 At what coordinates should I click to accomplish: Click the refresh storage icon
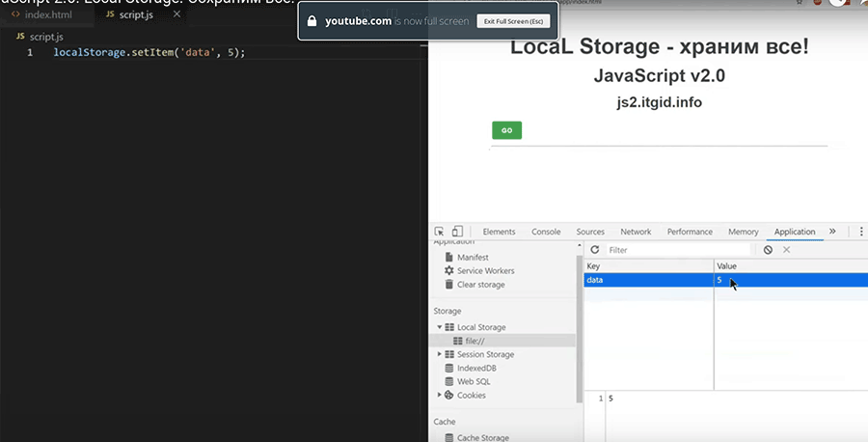(595, 250)
